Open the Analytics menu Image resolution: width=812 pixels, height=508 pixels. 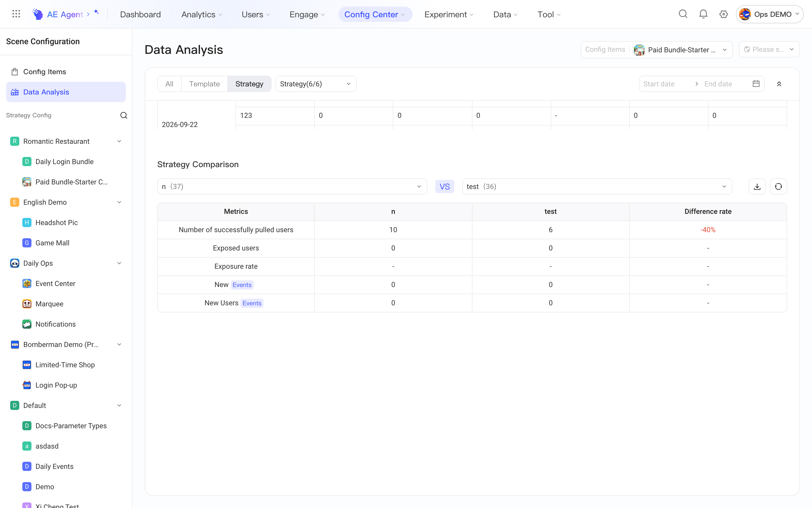coord(202,14)
